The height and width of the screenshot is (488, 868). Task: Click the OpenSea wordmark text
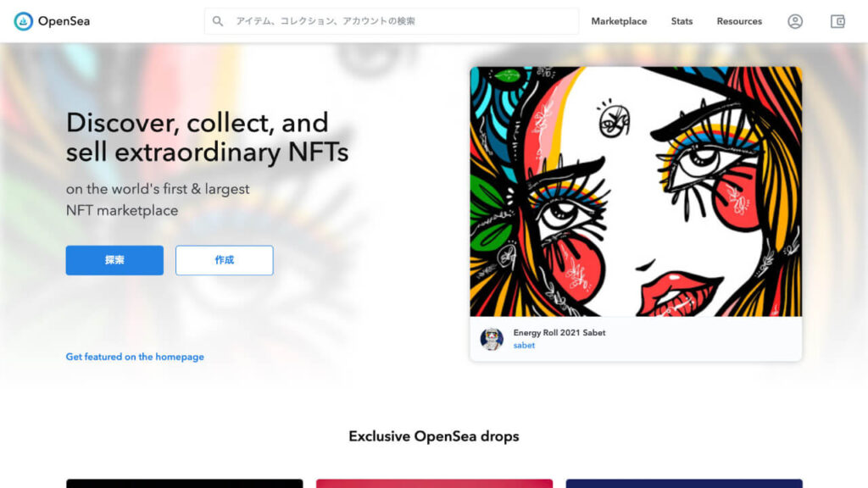tap(64, 21)
